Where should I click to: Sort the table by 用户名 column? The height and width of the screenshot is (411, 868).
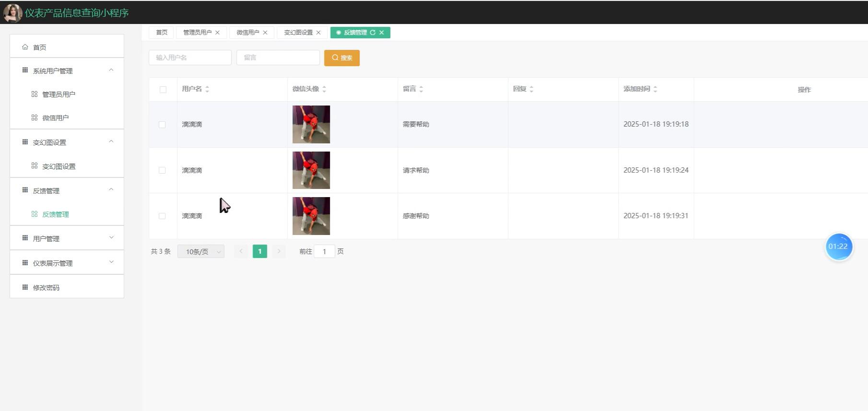207,89
